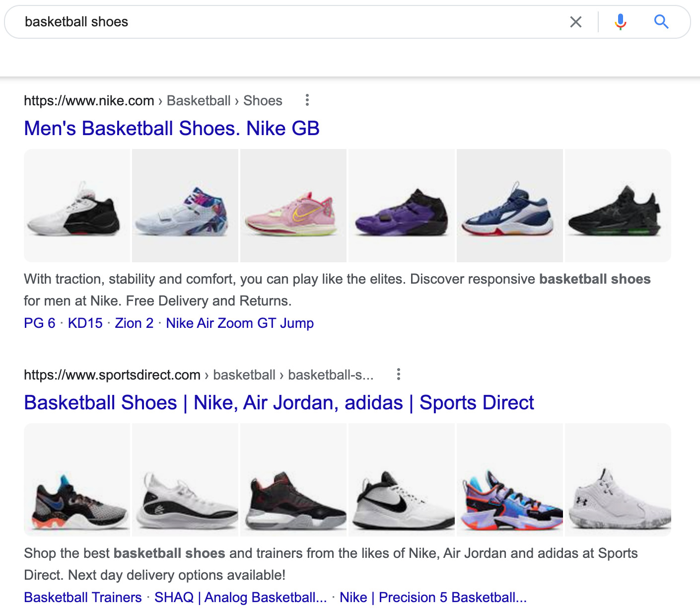
Task: Click the 'Shoes' breadcrumb in the Nike result
Action: point(263,100)
